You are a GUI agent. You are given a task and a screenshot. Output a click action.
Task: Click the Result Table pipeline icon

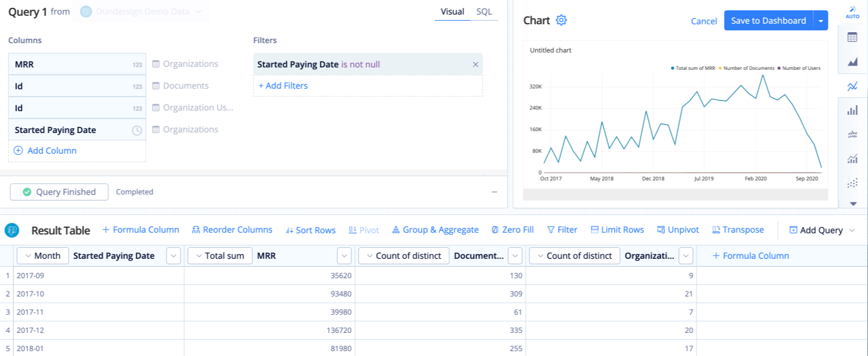pos(12,230)
